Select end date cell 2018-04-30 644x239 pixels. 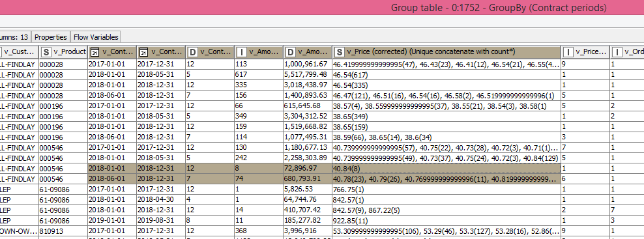coord(160,200)
